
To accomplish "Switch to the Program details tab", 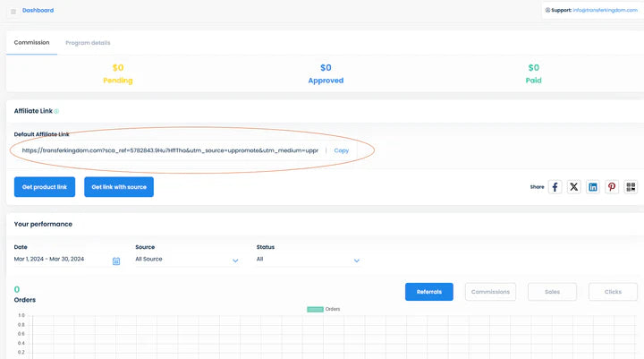I will (88, 42).
